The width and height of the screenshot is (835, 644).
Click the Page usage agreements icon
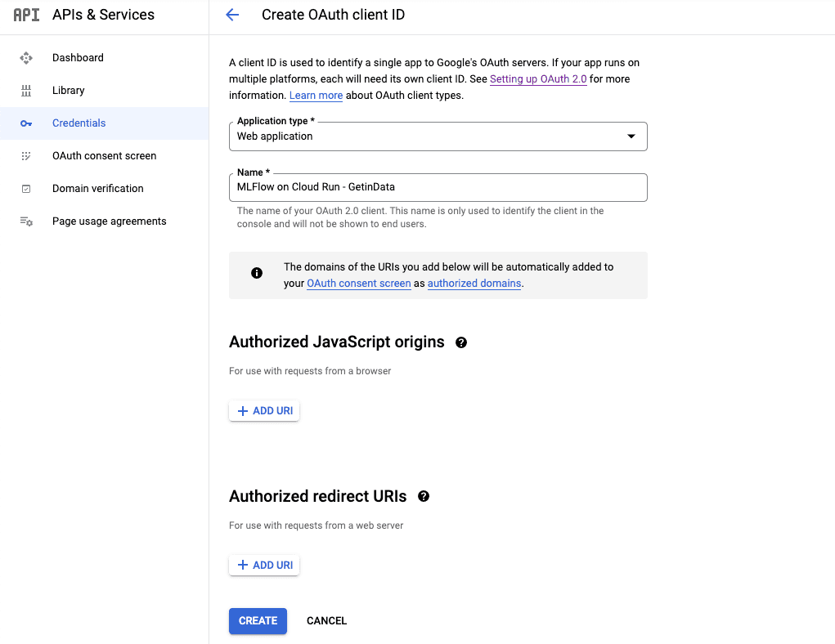pyautogui.click(x=26, y=221)
